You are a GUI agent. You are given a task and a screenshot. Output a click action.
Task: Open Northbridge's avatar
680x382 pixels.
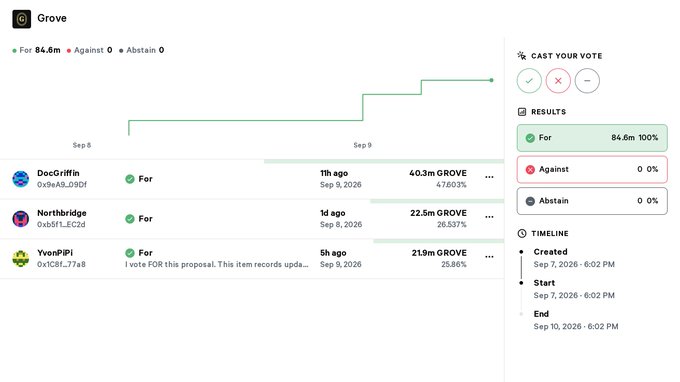[20, 219]
